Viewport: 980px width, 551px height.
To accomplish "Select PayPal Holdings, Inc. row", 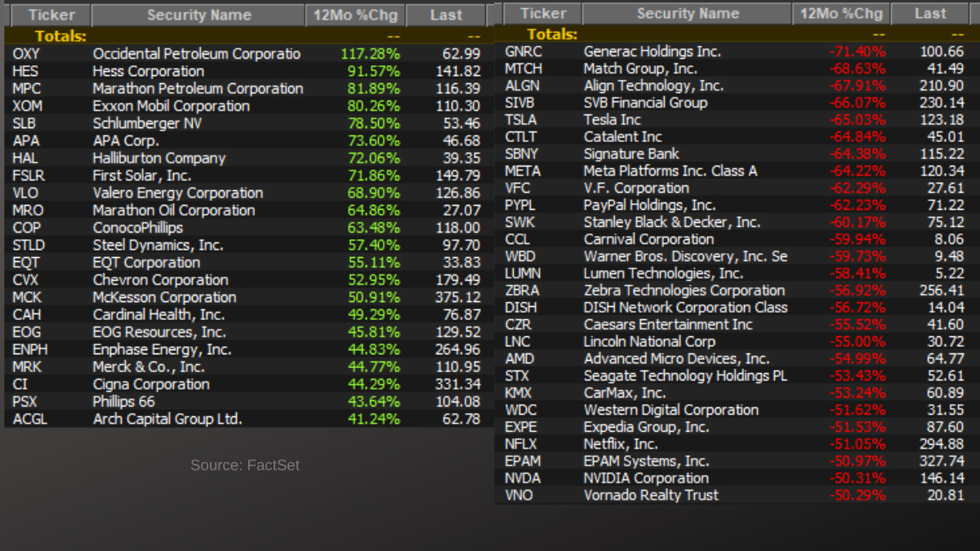I will click(737, 205).
